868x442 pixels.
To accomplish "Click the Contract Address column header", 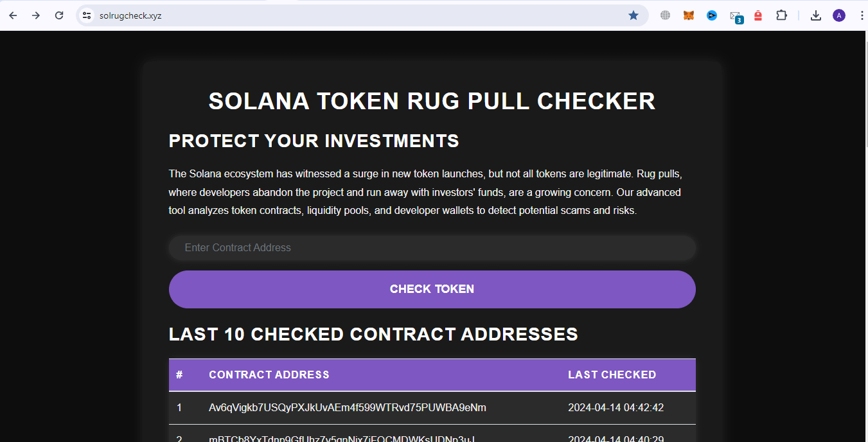I will [269, 375].
